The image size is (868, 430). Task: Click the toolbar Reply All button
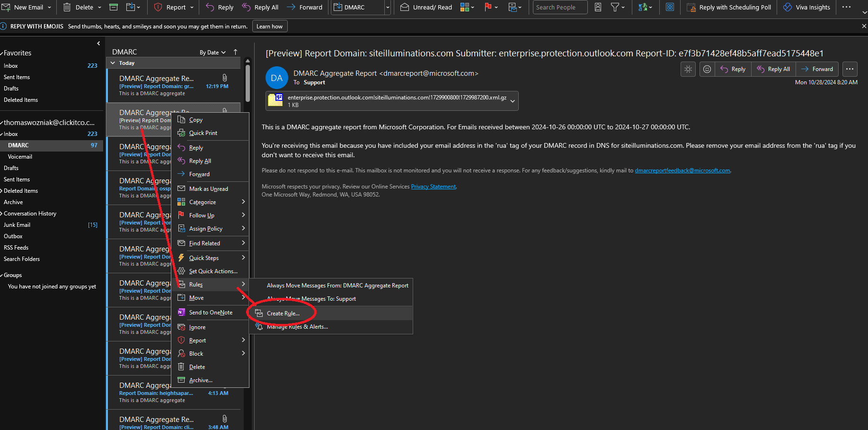pos(260,7)
